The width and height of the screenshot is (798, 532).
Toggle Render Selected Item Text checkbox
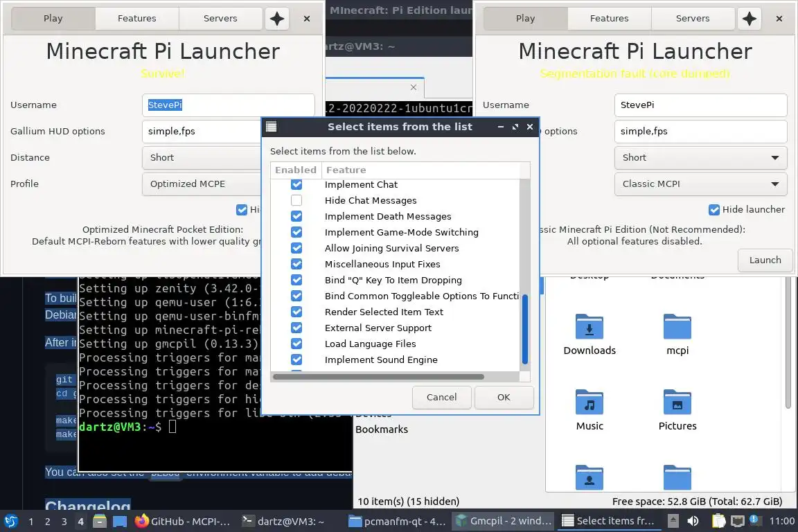[296, 312]
